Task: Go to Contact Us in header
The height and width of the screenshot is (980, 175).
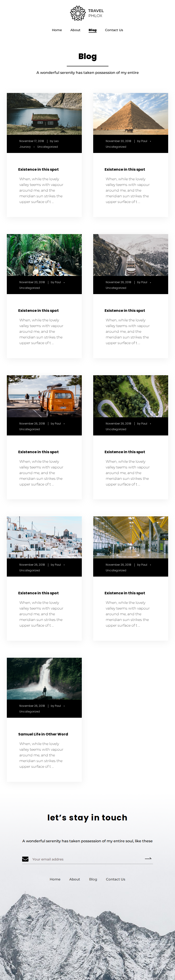Action: coord(114,30)
